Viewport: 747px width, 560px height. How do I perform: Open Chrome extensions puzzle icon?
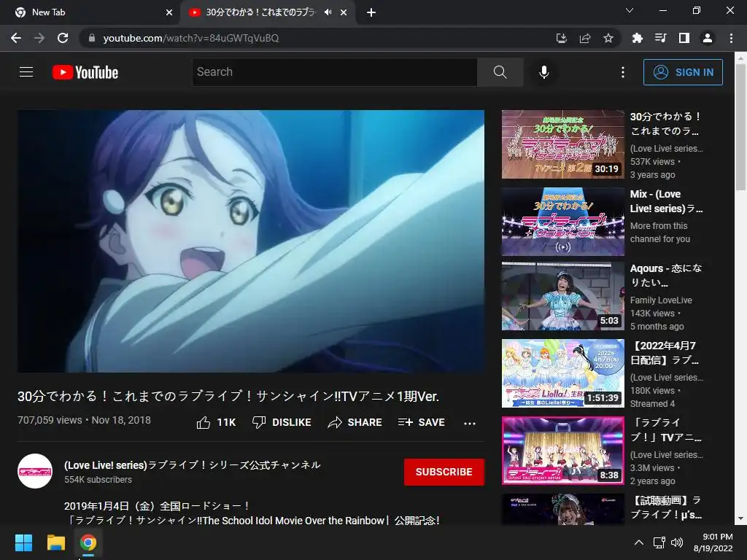pyautogui.click(x=638, y=38)
